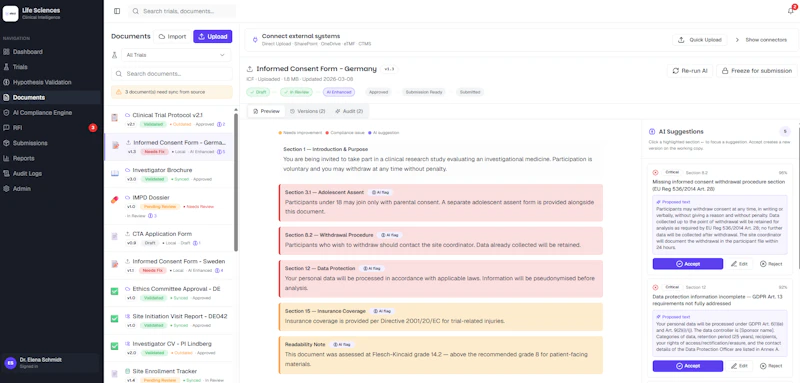800x383 pixels.
Task: Click the Upload button
Action: point(212,37)
